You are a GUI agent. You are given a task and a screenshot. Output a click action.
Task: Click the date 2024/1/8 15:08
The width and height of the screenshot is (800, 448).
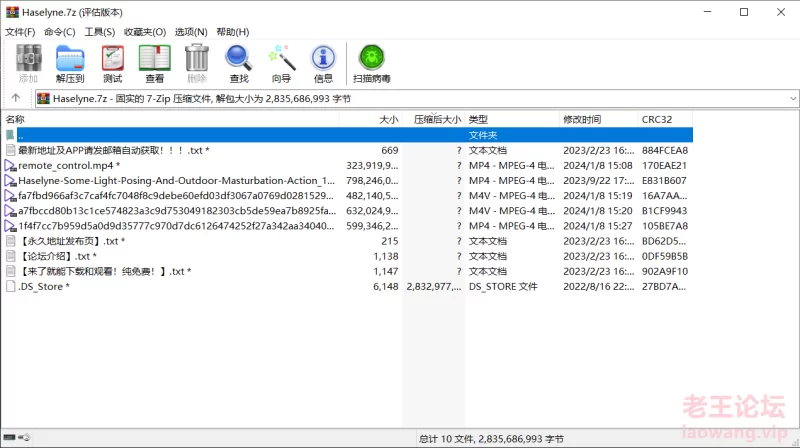pos(598,165)
